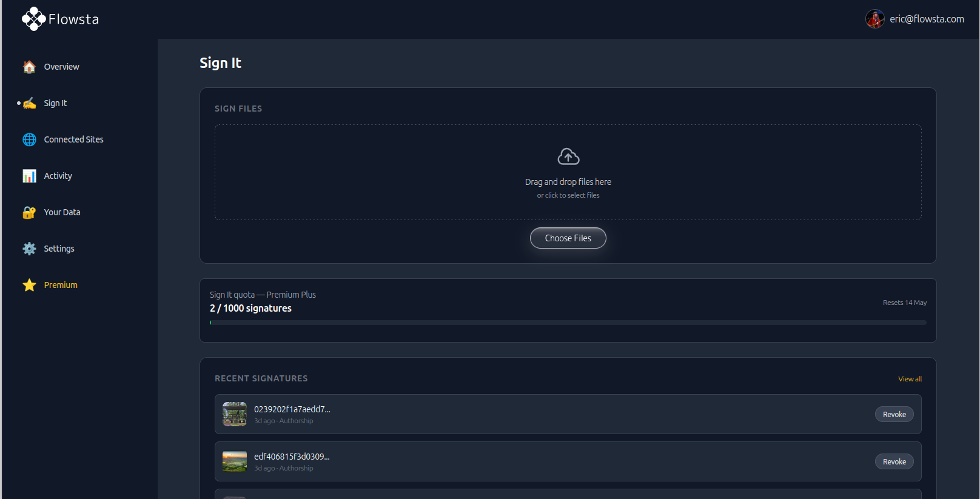Click the user avatar picture
Screen dimensions: 980x499
click(874, 19)
